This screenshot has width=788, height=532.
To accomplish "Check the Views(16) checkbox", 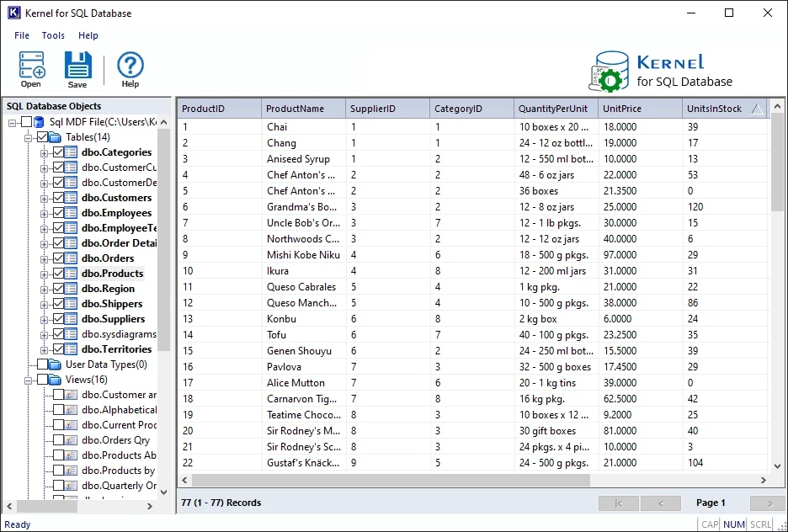I will [43, 380].
